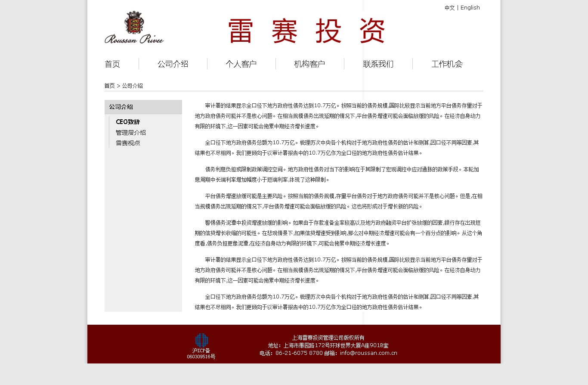
Task: Click the info@roussan.com.cn email address
Action: coord(368,353)
